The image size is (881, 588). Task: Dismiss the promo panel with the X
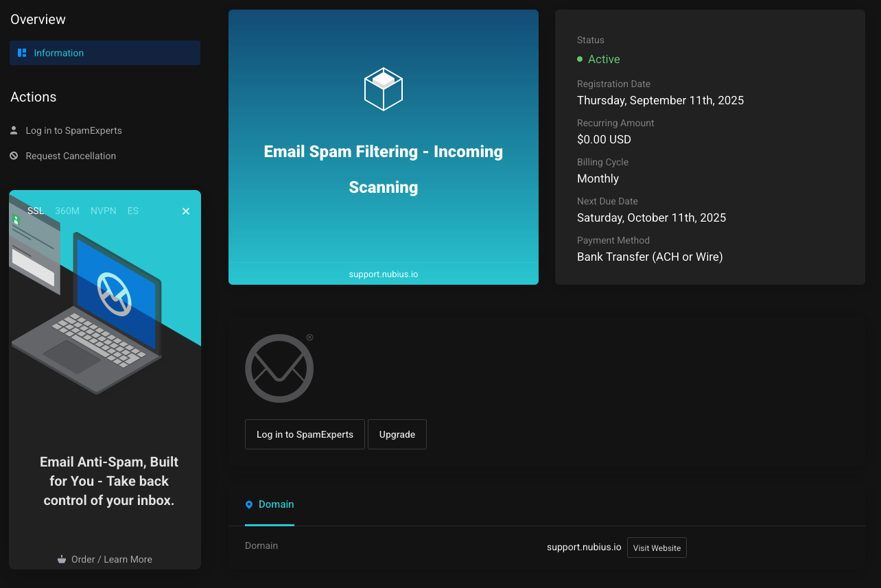pyautogui.click(x=185, y=211)
